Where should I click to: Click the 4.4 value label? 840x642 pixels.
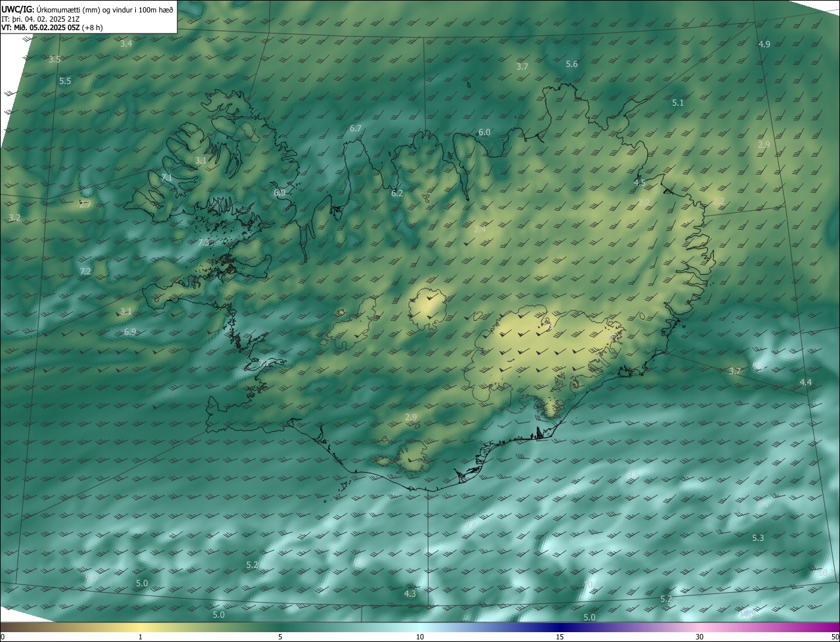pos(805,382)
